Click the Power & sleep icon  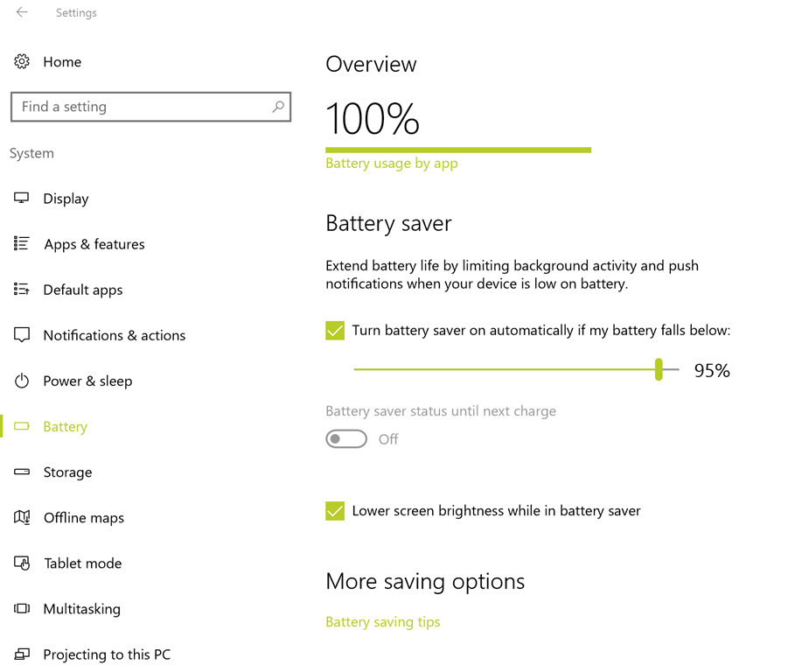[22, 381]
